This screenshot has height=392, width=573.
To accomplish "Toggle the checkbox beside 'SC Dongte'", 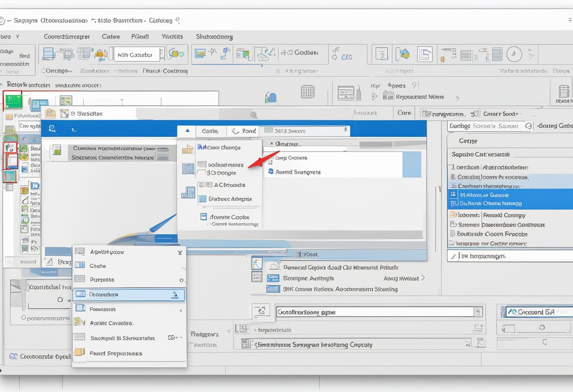I will pyautogui.click(x=201, y=173).
